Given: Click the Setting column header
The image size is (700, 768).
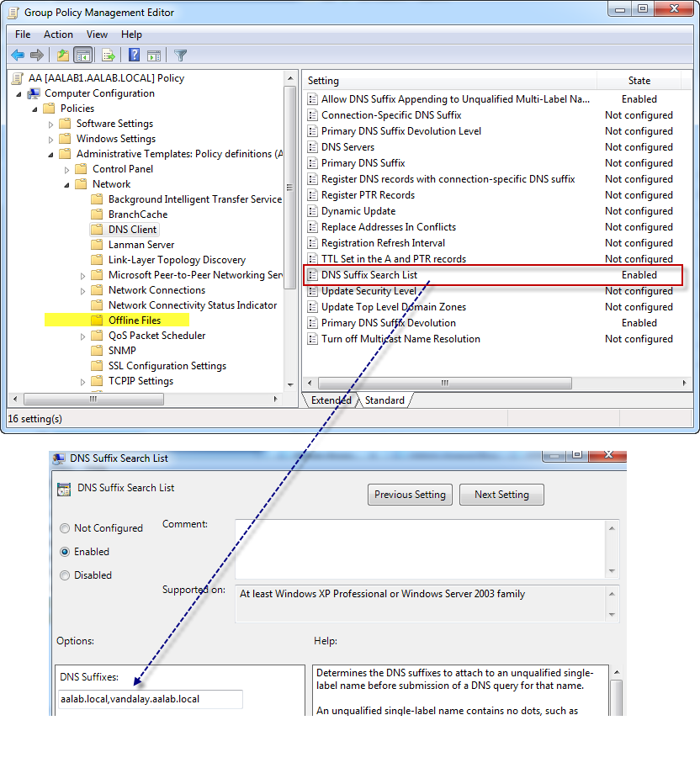Looking at the screenshot, I should click(449, 81).
